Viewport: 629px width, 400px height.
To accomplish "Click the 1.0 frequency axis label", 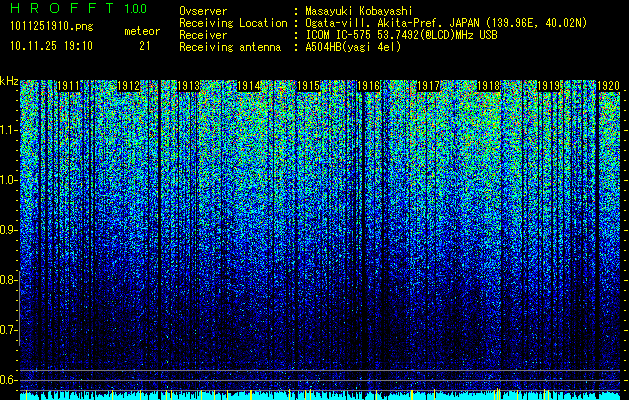I will [x=8, y=180].
